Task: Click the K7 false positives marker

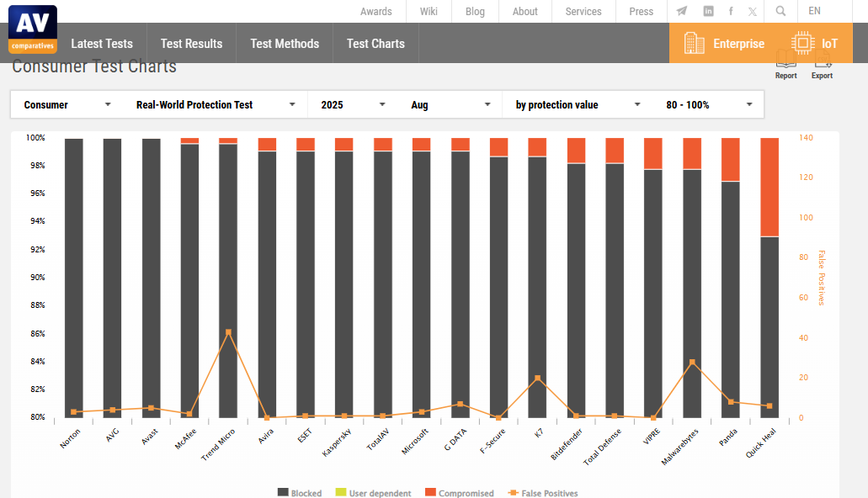Action: [x=537, y=378]
